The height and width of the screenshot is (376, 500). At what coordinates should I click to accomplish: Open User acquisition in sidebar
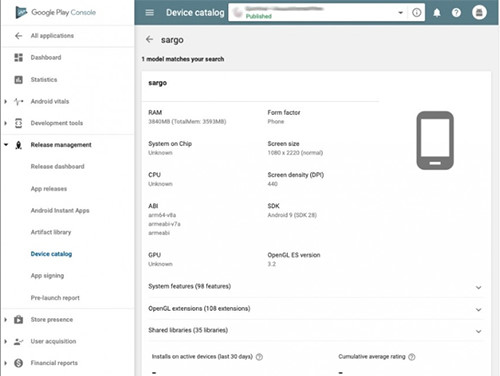53,341
